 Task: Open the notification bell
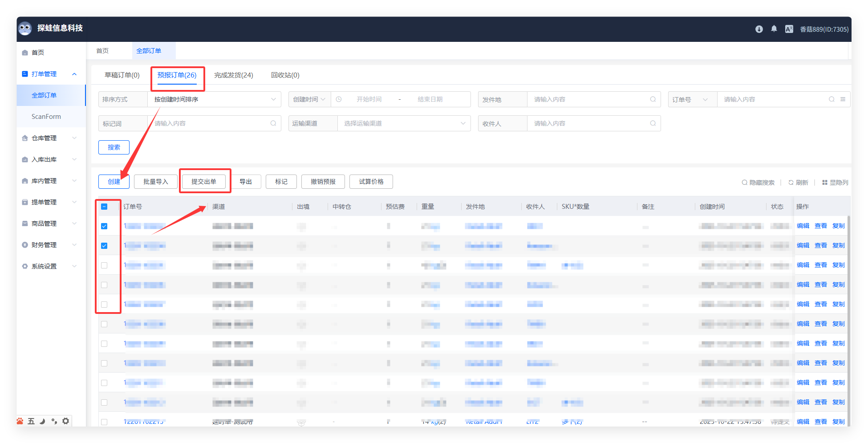pyautogui.click(x=774, y=29)
